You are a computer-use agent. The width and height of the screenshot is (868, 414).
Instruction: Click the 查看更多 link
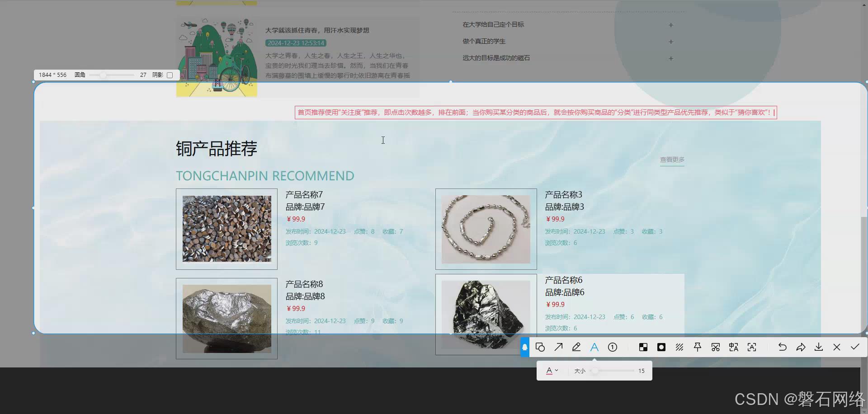[x=672, y=160]
